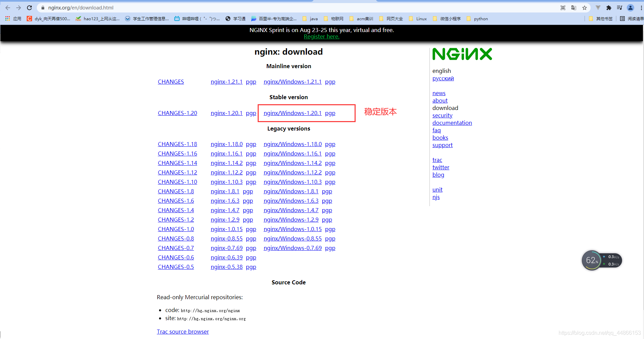Open the Apps shortcut in bookmarks bar
The width and height of the screenshot is (644, 339).
(13, 19)
